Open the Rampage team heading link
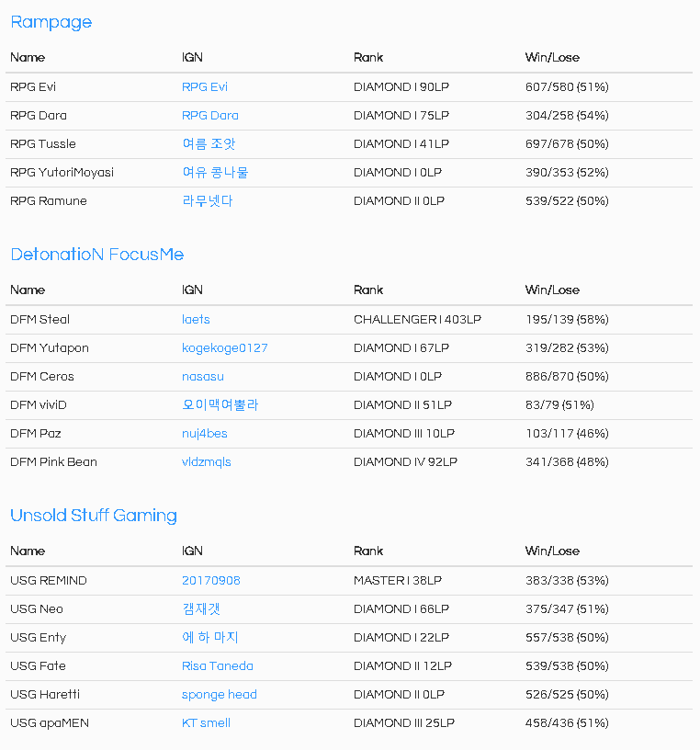The height and width of the screenshot is (750, 700). [51, 22]
